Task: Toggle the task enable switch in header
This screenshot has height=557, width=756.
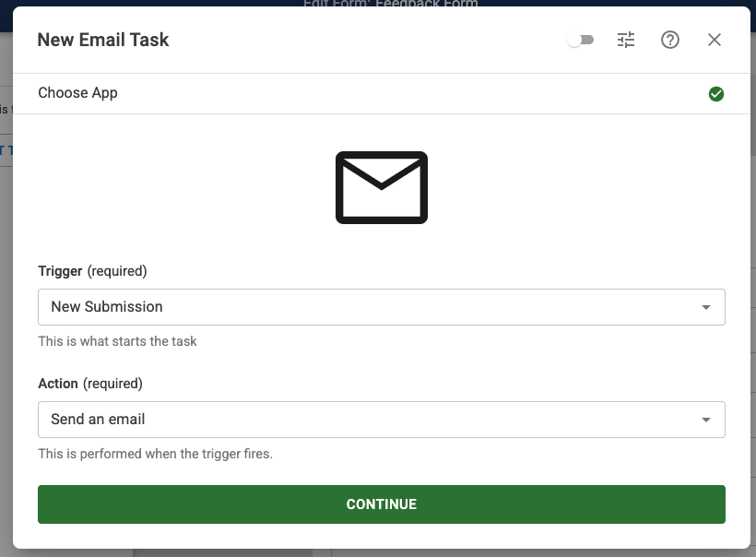Action: [x=581, y=41]
